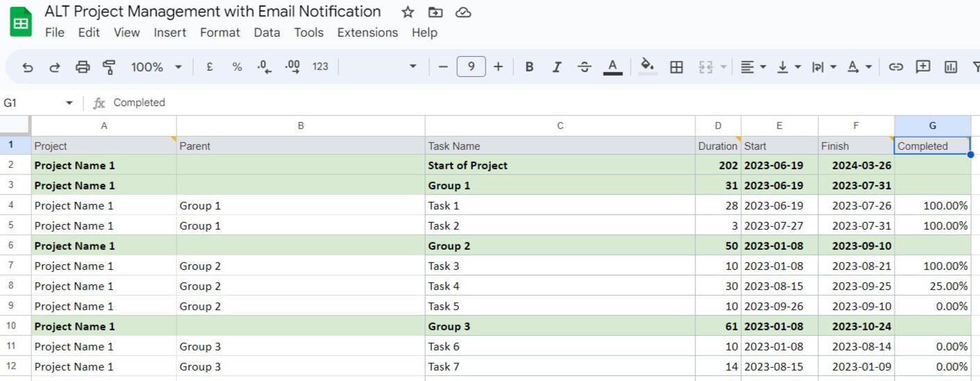Select the Paint format roller
Image resolution: width=980 pixels, height=381 pixels.
109,67
